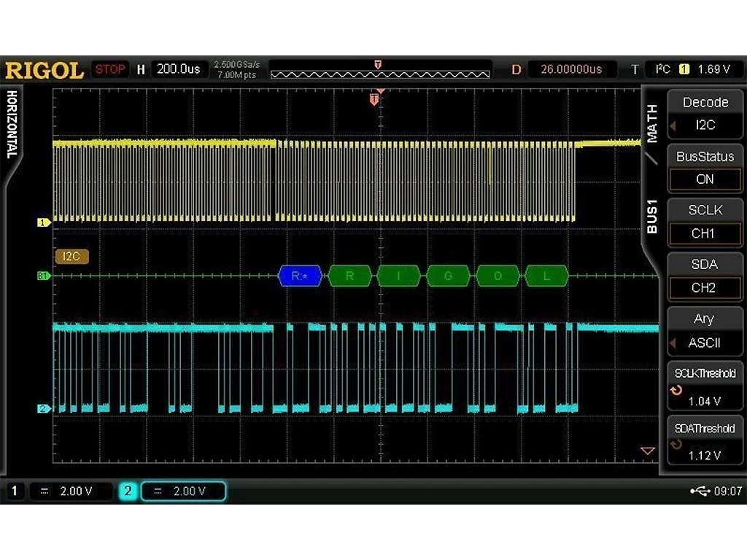This screenshot has height=560, width=747.
Task: Open the Decode type selector
Action: click(704, 125)
